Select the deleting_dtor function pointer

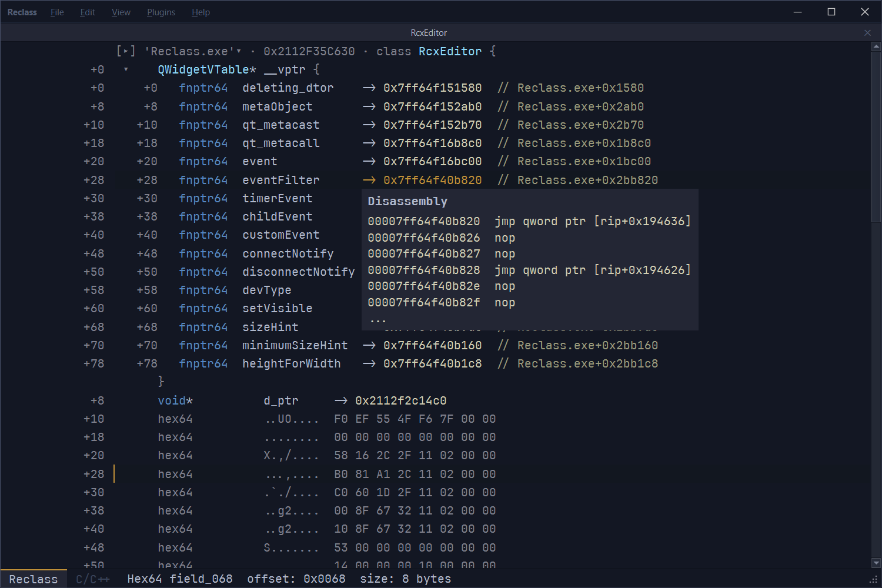[x=288, y=88]
